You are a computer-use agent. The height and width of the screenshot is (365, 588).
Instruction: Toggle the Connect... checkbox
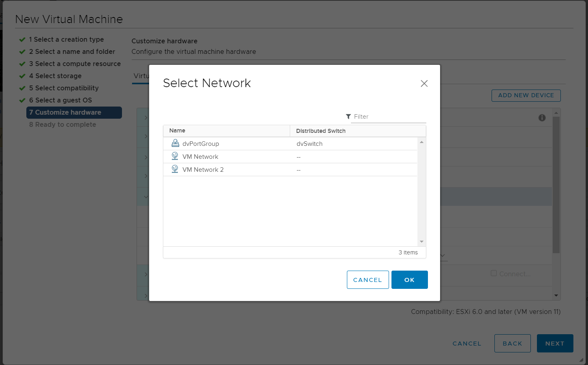(x=494, y=273)
